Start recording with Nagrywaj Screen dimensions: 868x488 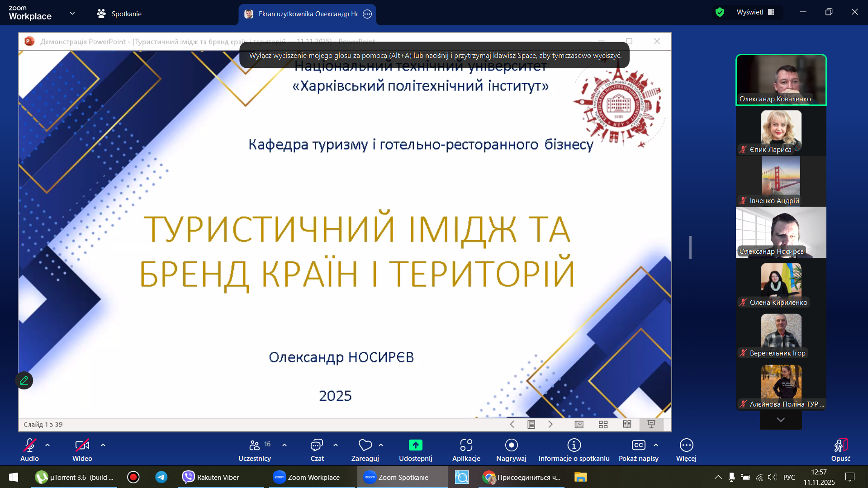tap(511, 450)
